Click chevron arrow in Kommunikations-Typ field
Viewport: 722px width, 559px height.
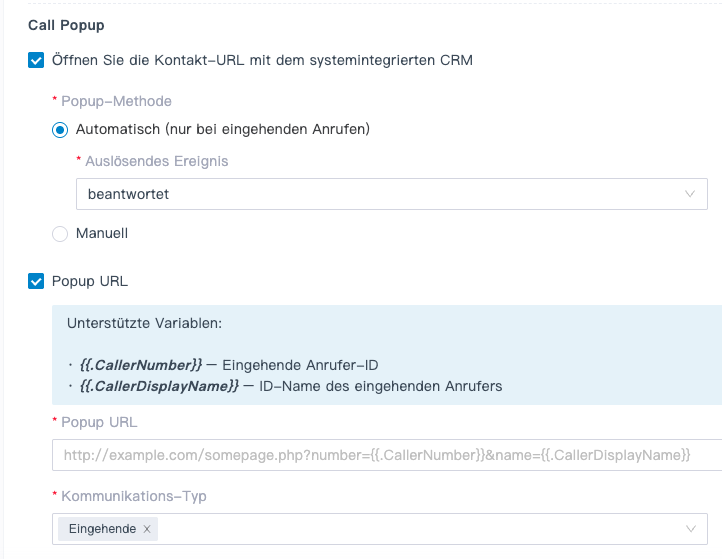pyautogui.click(x=690, y=529)
